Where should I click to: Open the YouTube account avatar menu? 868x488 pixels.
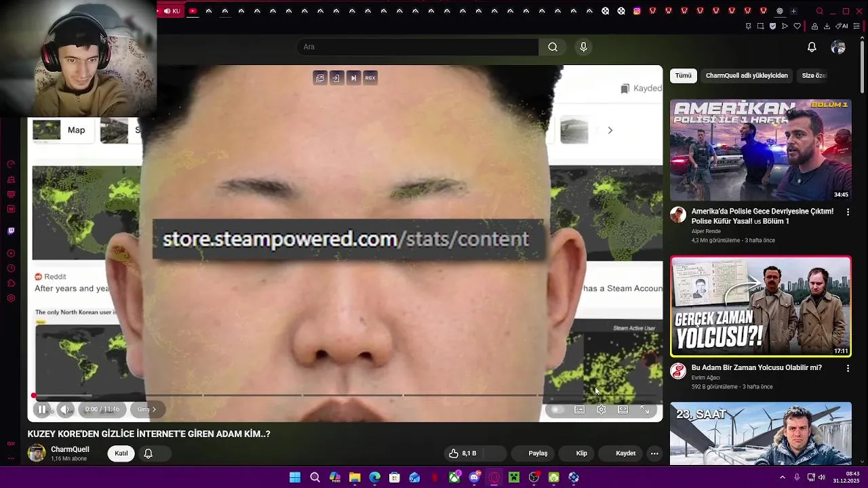[x=838, y=47]
